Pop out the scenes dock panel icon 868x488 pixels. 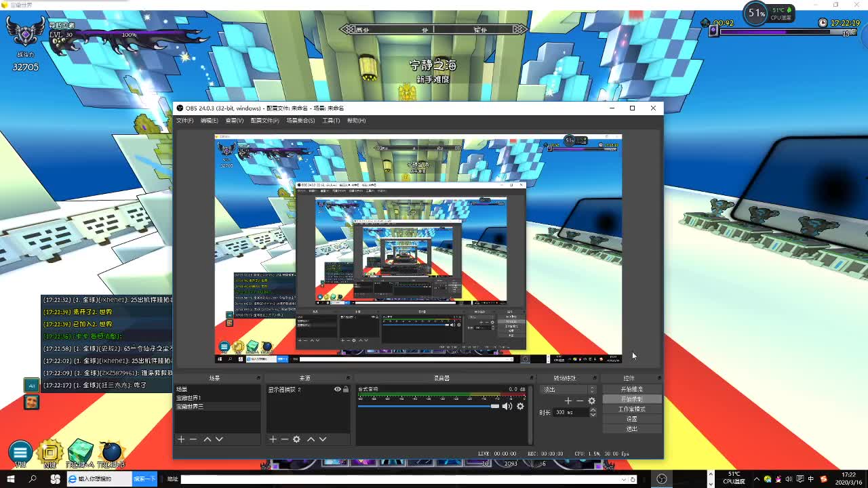point(258,378)
